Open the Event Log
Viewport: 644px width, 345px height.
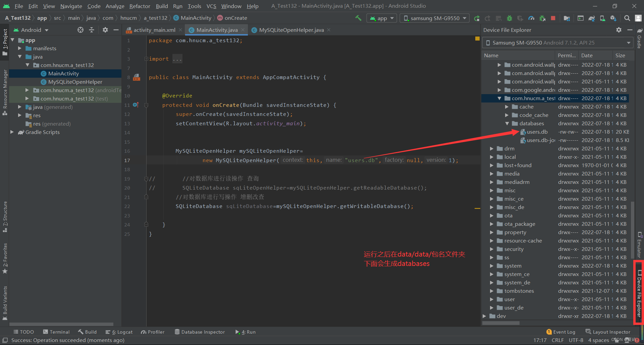click(x=561, y=332)
